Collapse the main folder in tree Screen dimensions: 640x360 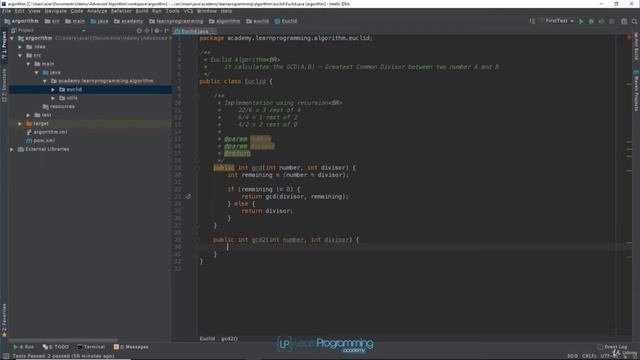(x=28, y=64)
